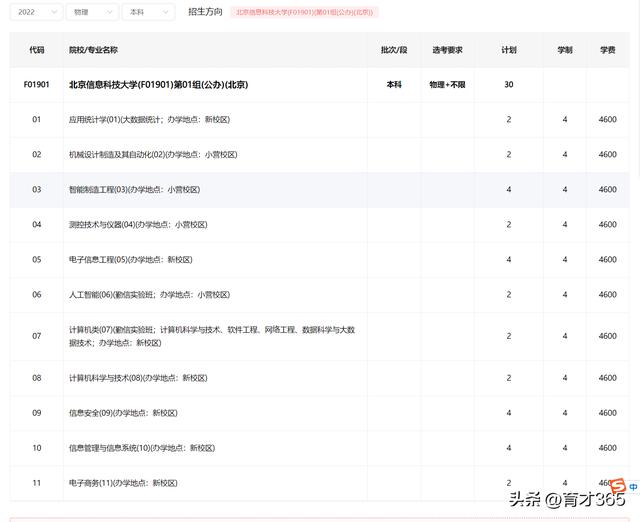Screen dimensions: 640x522
Task: Select the 测控技术与仪器(04) major row
Action: (320, 225)
